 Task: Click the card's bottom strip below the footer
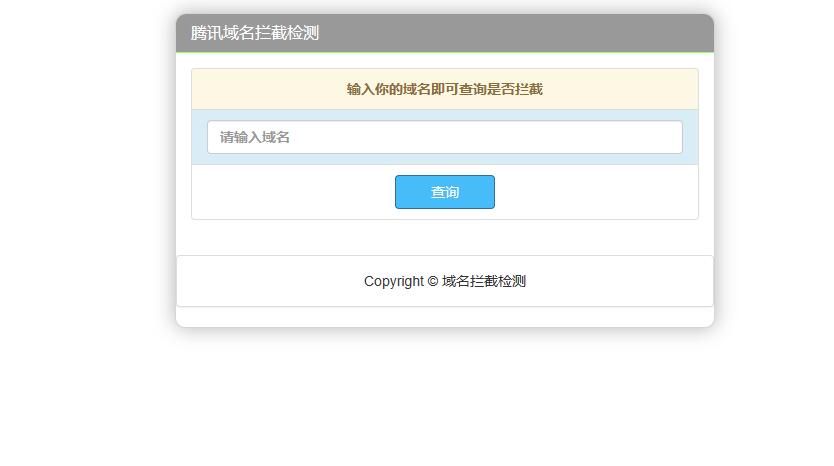444,316
